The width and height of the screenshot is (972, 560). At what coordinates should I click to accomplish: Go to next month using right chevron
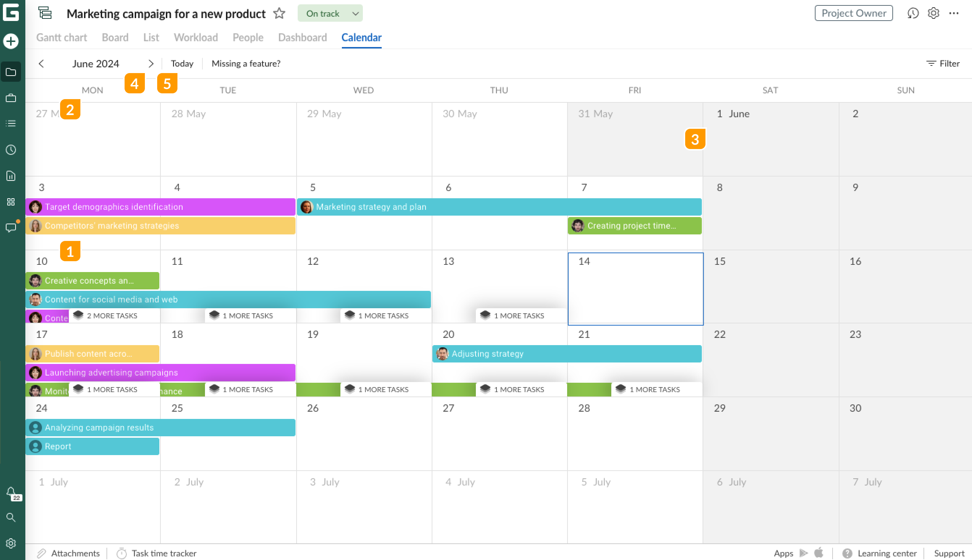(x=151, y=63)
